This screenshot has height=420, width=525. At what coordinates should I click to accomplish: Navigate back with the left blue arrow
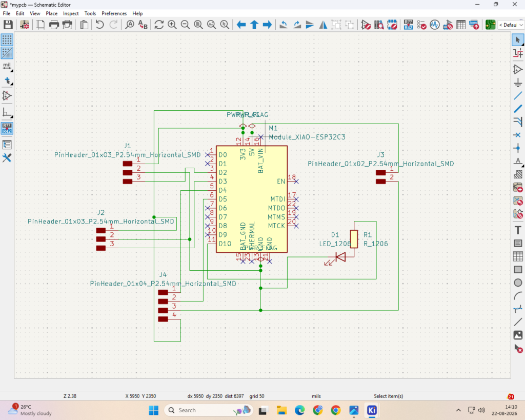241,25
